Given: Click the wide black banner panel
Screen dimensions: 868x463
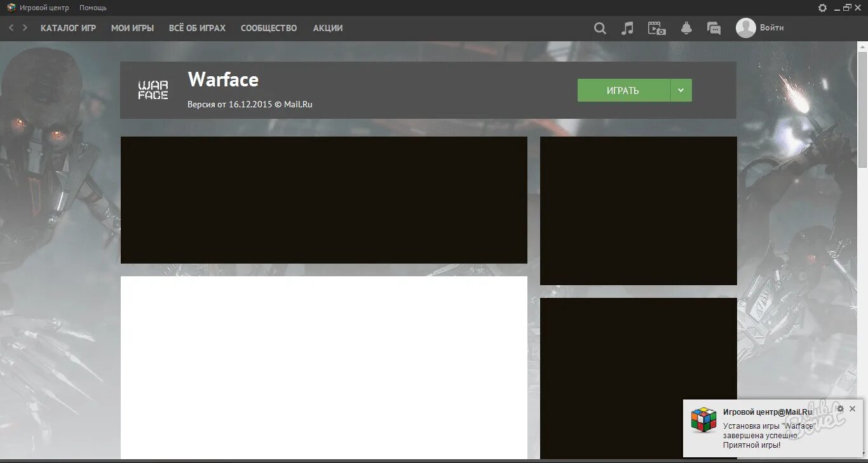Looking at the screenshot, I should click(324, 200).
